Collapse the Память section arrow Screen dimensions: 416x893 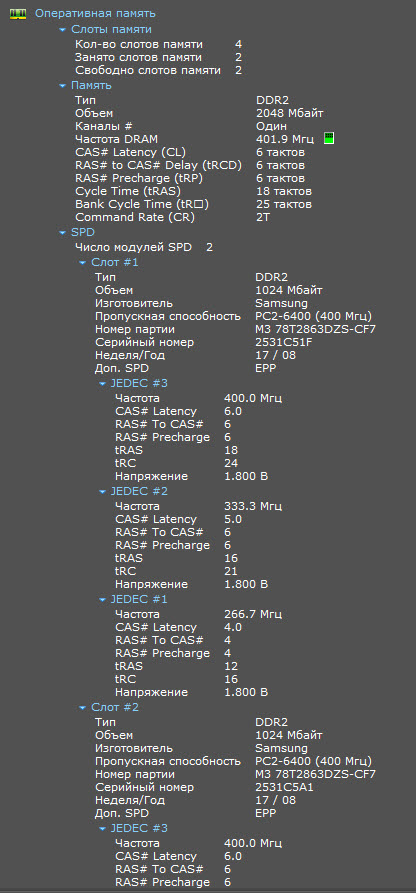(x=62, y=86)
